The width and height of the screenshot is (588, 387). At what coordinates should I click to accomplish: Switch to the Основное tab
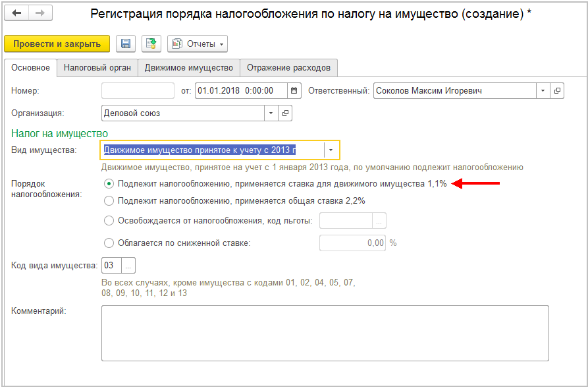coord(30,68)
